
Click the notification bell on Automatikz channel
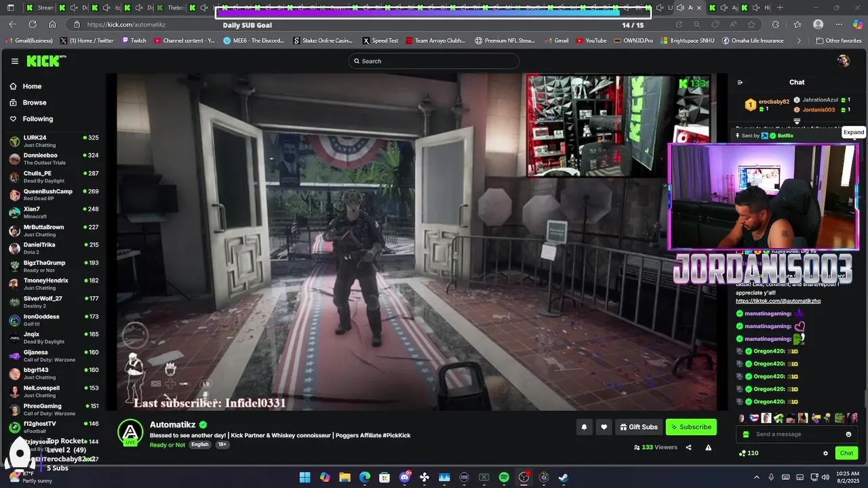(584, 427)
